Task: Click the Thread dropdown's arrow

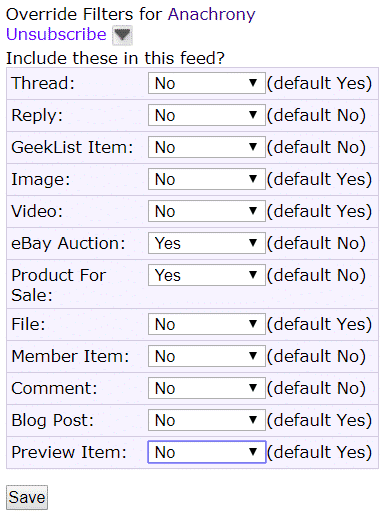Action: click(x=253, y=82)
